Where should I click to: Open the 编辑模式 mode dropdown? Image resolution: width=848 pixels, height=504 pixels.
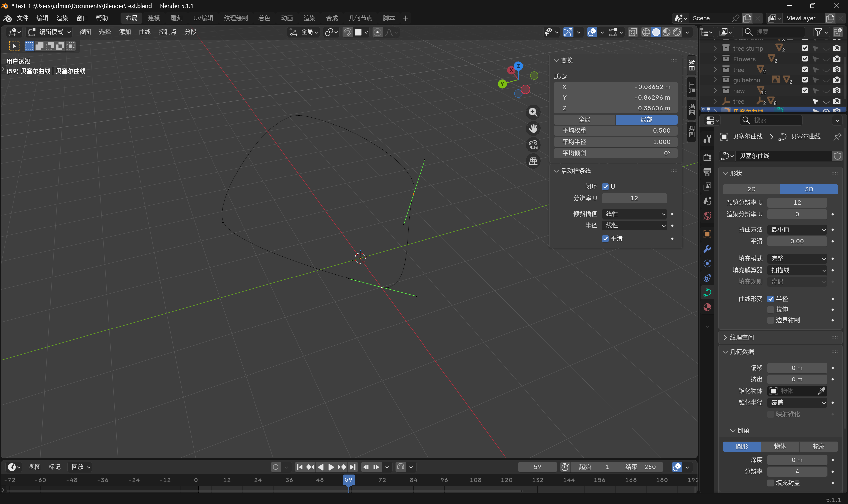click(49, 32)
